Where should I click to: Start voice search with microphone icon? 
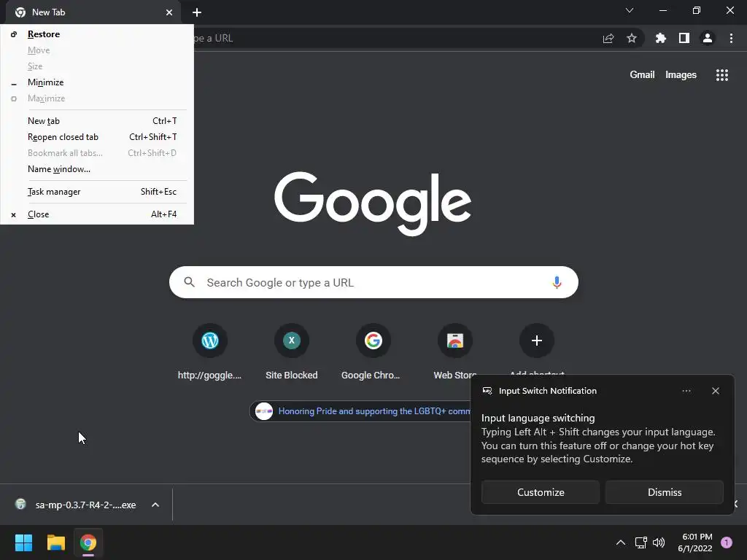point(557,282)
